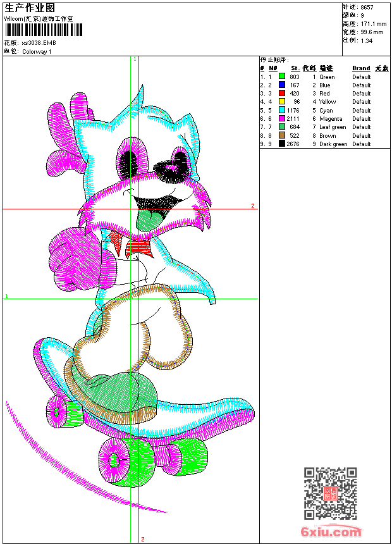392x544 pixels.
Task: Click the width value 99.6 mm
Action: click(372, 32)
